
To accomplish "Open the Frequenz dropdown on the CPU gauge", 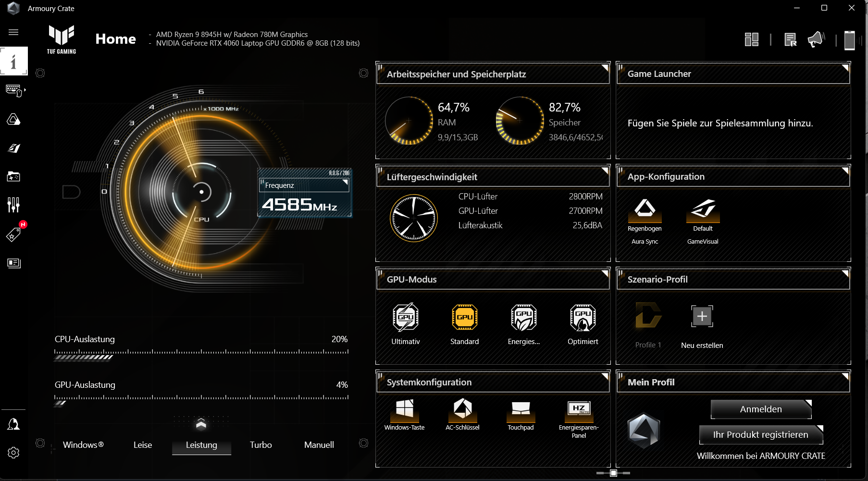I will click(304, 185).
